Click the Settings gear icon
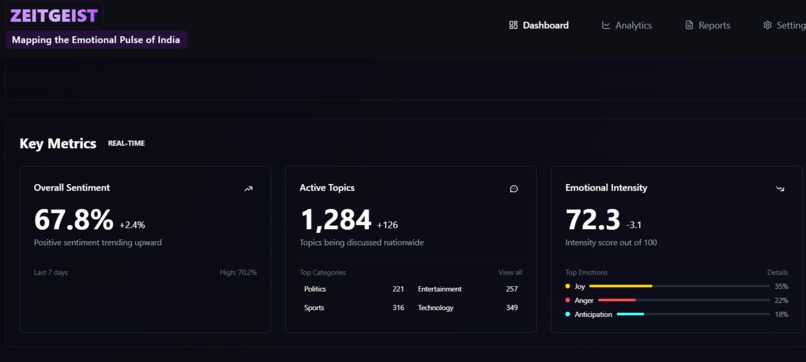The width and height of the screenshot is (806, 362). click(767, 25)
